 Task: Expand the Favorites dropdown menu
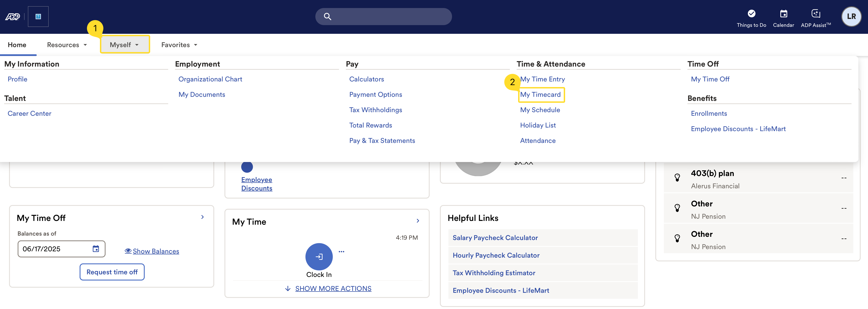[179, 45]
